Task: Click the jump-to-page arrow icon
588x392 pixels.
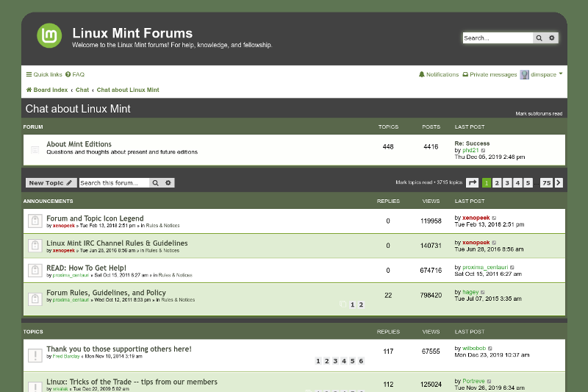Action: (x=472, y=182)
